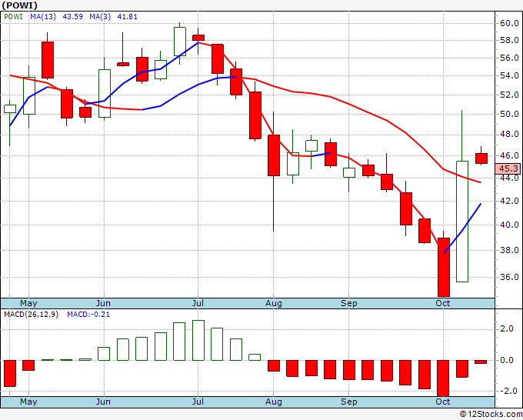
Task: Click Aug on the price chart date axis
Action: point(274,303)
